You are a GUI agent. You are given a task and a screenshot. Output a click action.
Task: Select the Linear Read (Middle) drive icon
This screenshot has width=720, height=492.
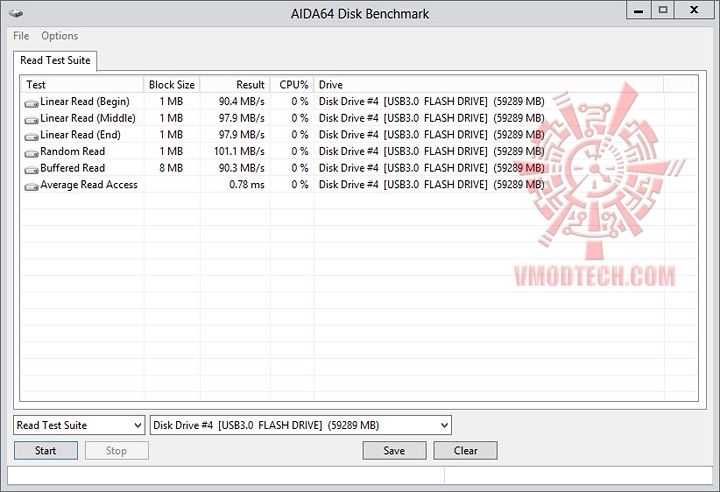(31, 120)
